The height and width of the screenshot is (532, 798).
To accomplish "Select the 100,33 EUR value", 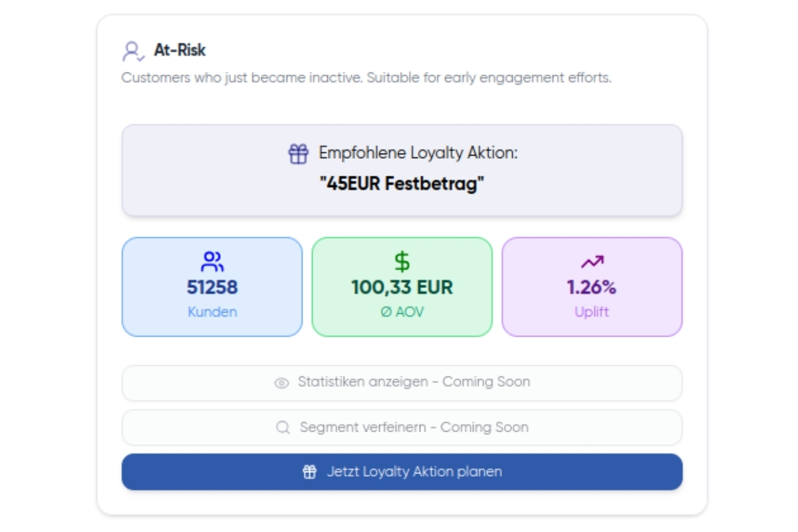I will coord(402,287).
